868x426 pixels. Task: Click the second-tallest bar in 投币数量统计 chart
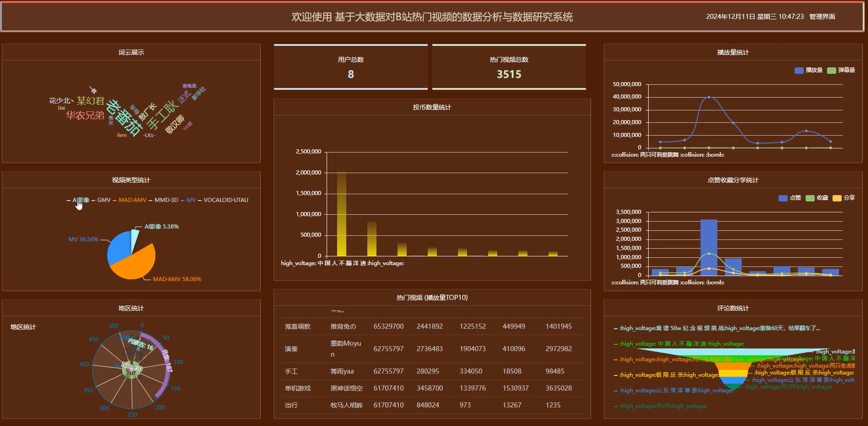(x=372, y=239)
